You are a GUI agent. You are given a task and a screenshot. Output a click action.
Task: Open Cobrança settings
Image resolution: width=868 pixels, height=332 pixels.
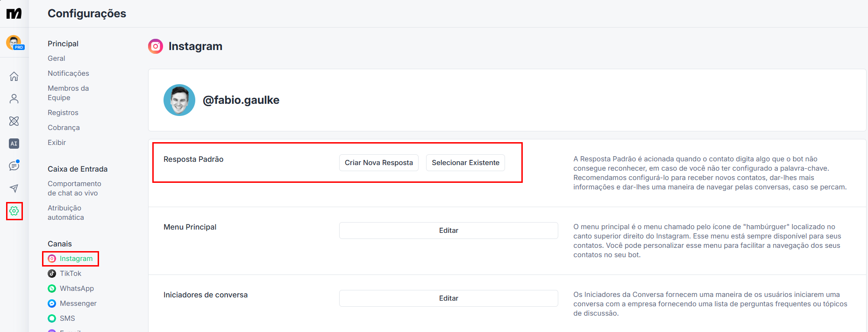click(x=64, y=128)
